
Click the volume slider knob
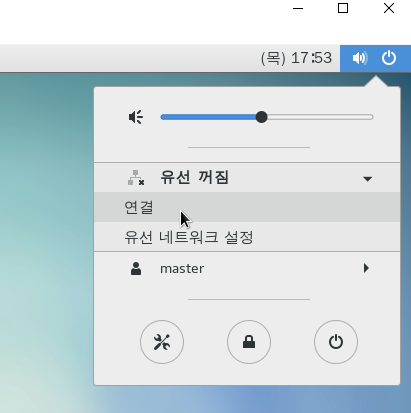(x=262, y=117)
